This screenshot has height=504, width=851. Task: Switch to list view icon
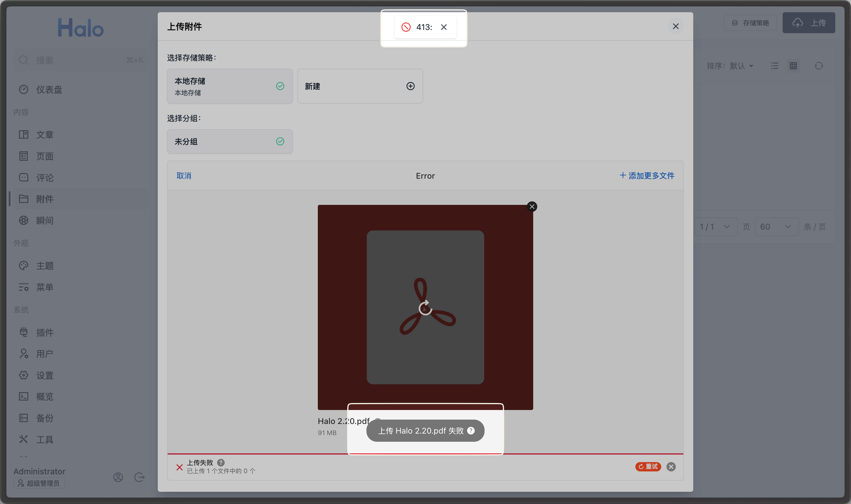point(774,66)
